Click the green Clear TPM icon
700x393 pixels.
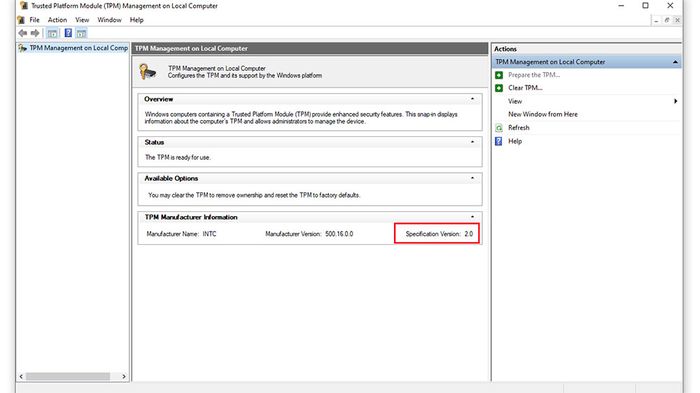[x=499, y=88]
